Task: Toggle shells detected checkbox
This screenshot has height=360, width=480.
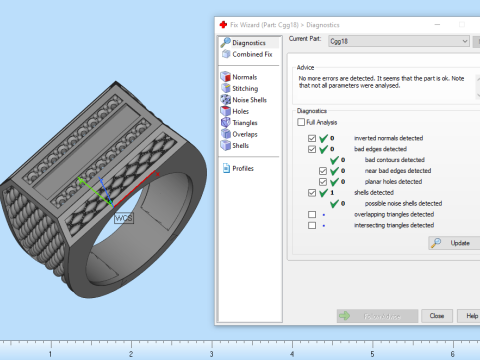Action: point(312,193)
